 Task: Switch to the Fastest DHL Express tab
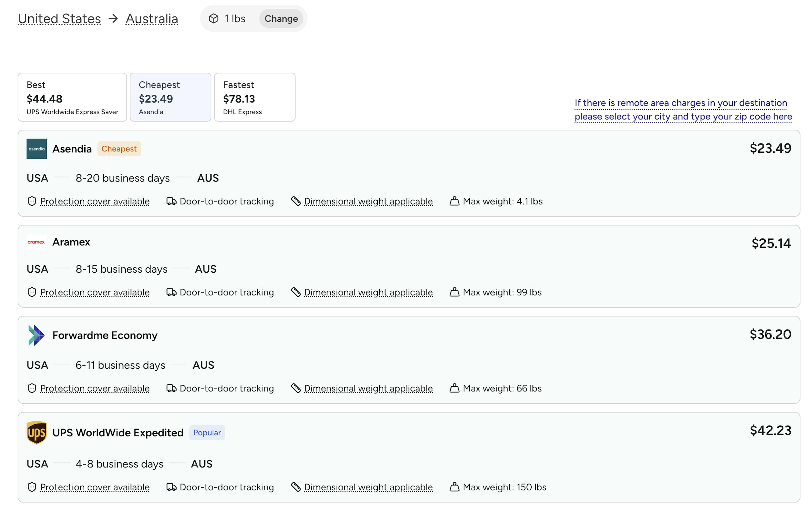(x=255, y=97)
